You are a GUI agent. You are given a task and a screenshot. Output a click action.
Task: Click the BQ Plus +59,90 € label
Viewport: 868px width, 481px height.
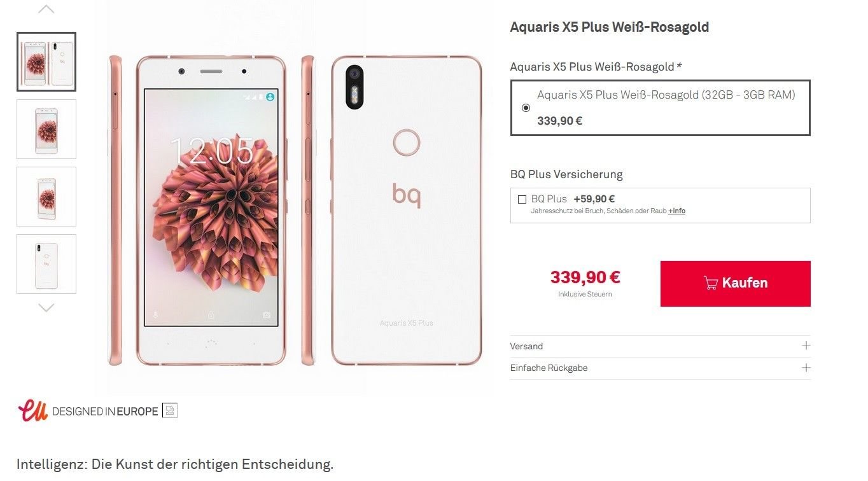click(x=573, y=199)
